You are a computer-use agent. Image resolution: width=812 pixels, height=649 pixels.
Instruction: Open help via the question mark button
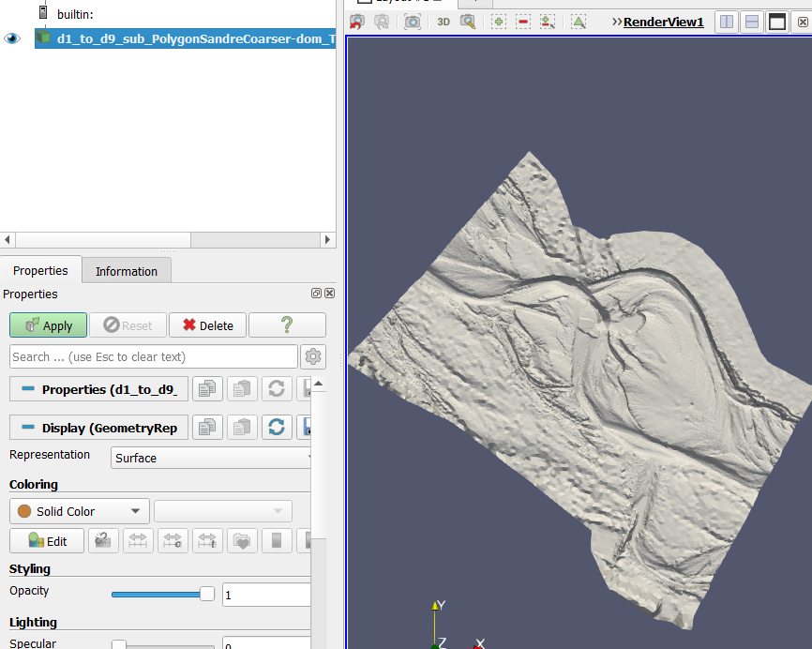(287, 325)
